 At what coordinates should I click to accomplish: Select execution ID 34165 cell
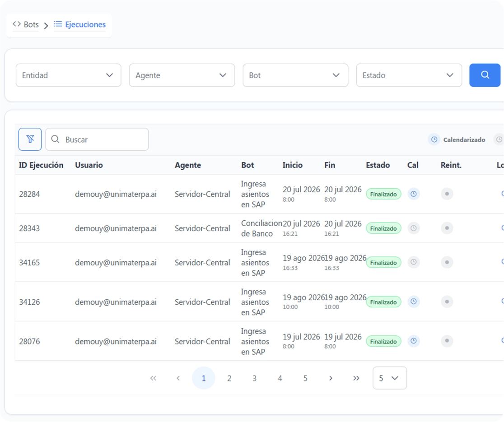pyautogui.click(x=29, y=263)
